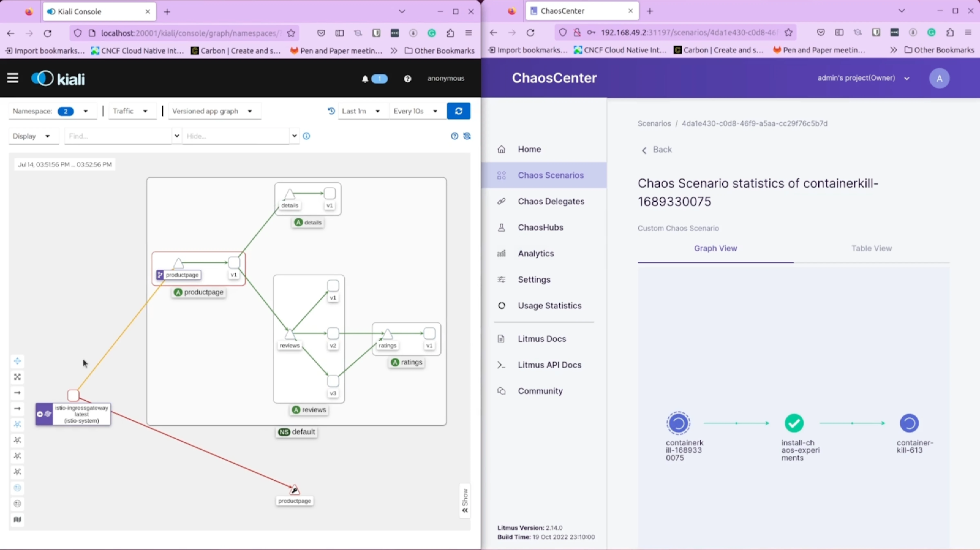Open Firefox menu in Kiali window
Screen dimensions: 980x550
click(x=468, y=33)
